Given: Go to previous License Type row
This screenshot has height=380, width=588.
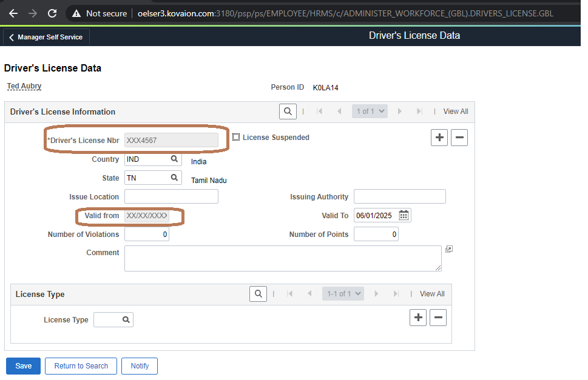Looking at the screenshot, I should tap(309, 294).
